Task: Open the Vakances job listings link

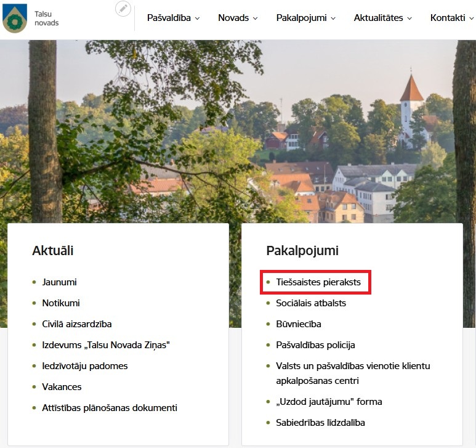Action: 62,387
